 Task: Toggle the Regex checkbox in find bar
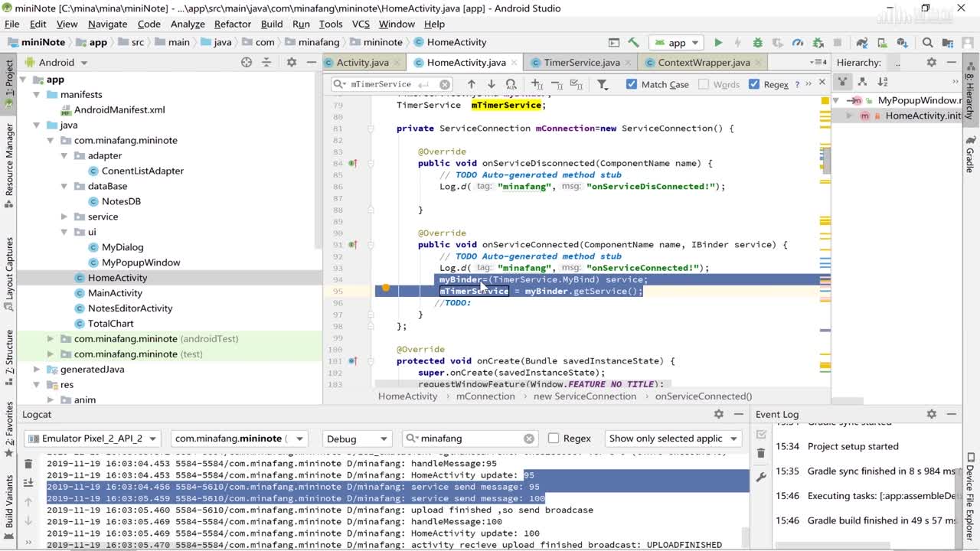753,84
